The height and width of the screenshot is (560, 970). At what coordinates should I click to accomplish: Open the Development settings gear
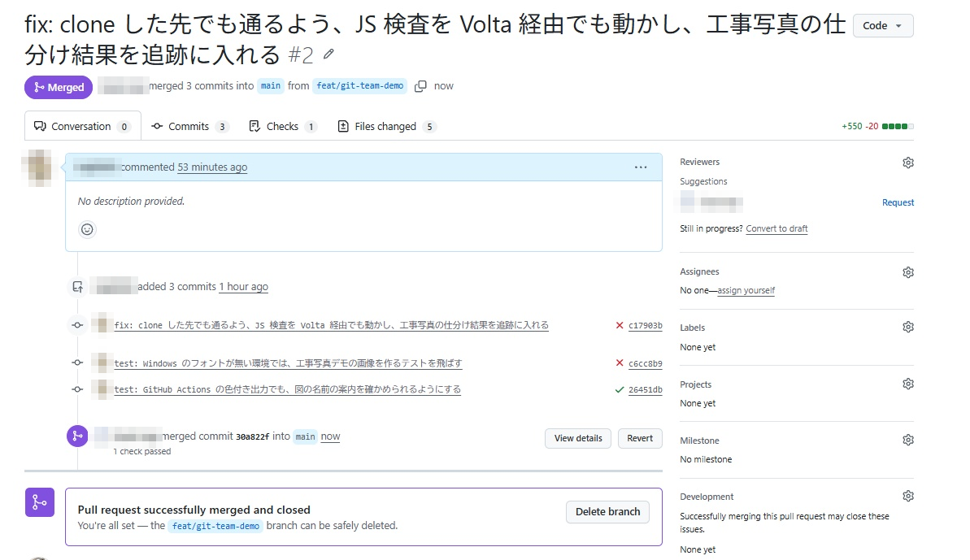pyautogui.click(x=907, y=497)
